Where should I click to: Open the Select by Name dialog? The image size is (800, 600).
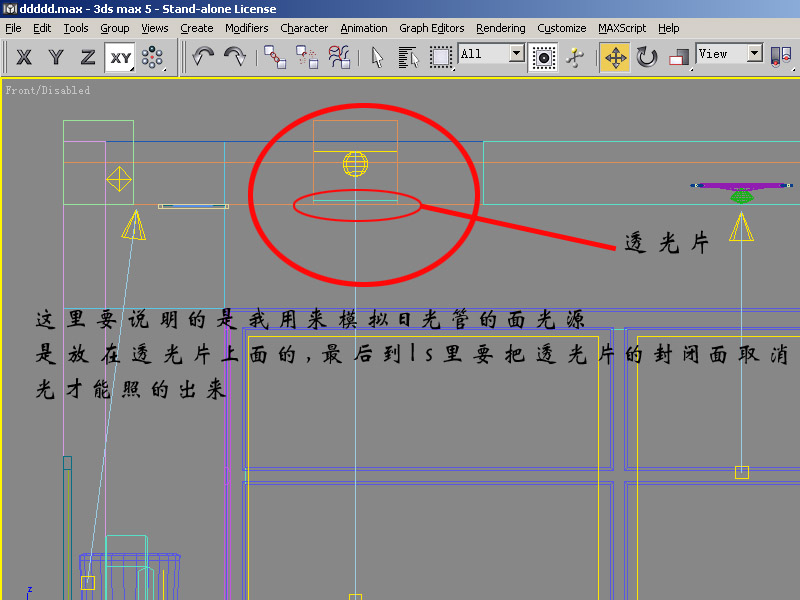(409, 57)
